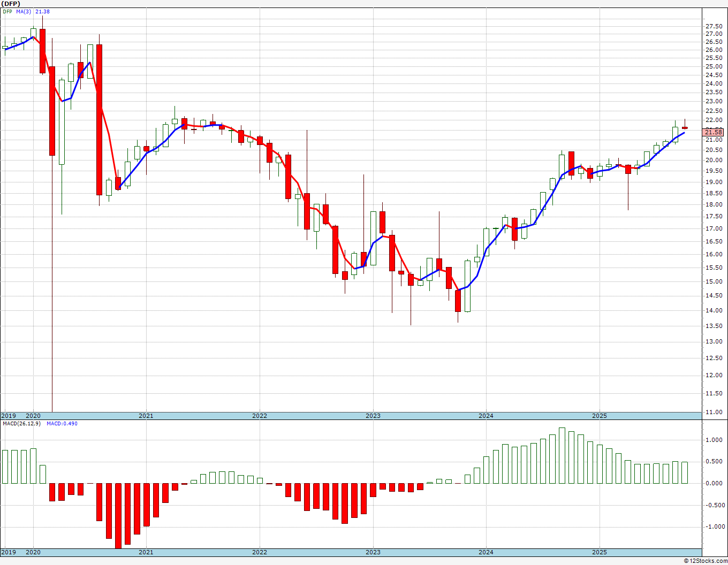
Task: Select the 14.00 price axis label
Action: tap(714, 310)
